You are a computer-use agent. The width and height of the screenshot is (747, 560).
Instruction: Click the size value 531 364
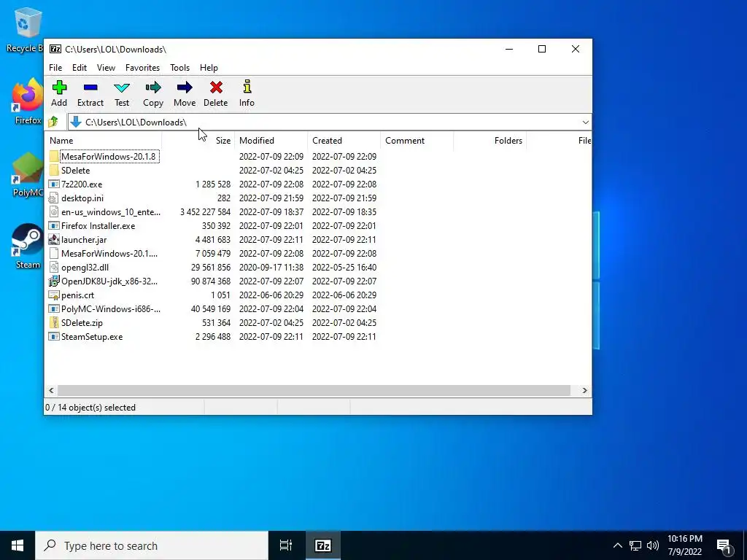point(216,322)
